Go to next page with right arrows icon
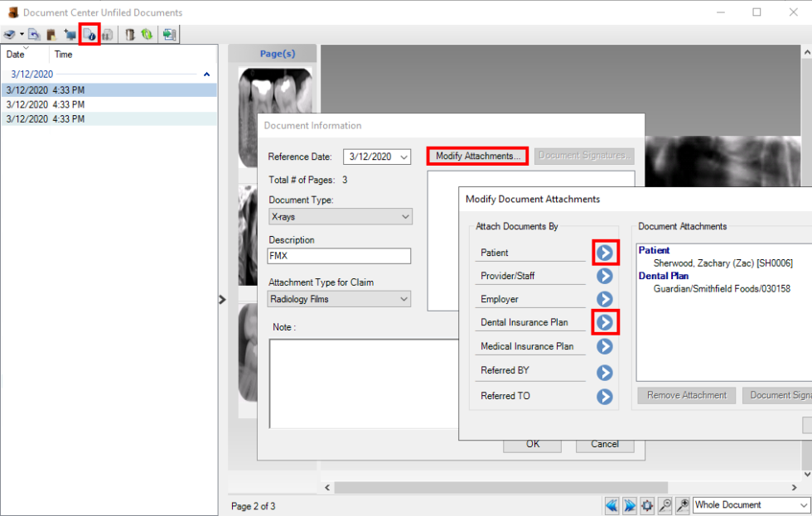 click(630, 505)
